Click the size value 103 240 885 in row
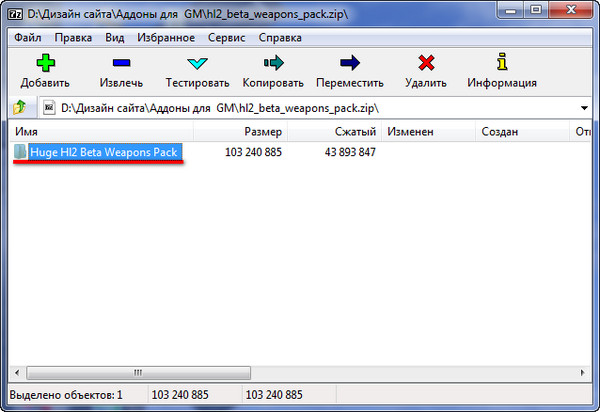The image size is (600, 412). click(x=253, y=152)
